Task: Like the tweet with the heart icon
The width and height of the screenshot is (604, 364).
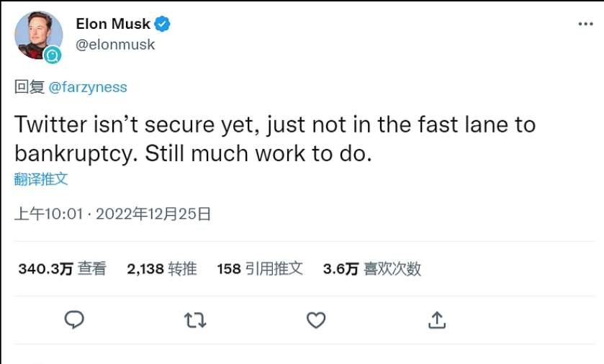Action: (316, 319)
